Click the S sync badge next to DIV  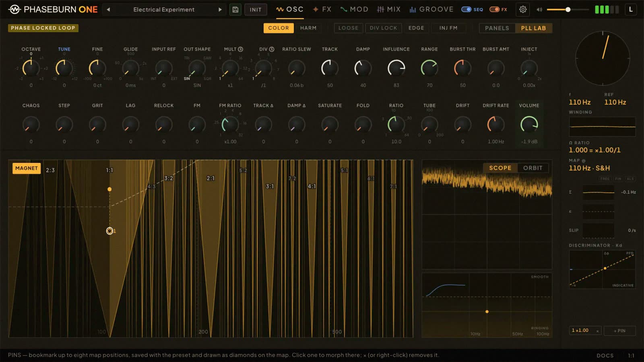click(x=272, y=49)
